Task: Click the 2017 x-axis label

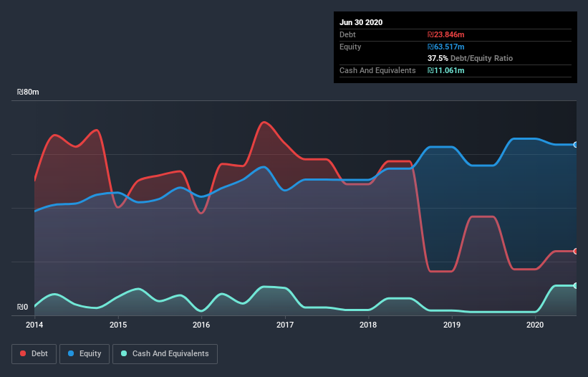Action: click(x=285, y=325)
